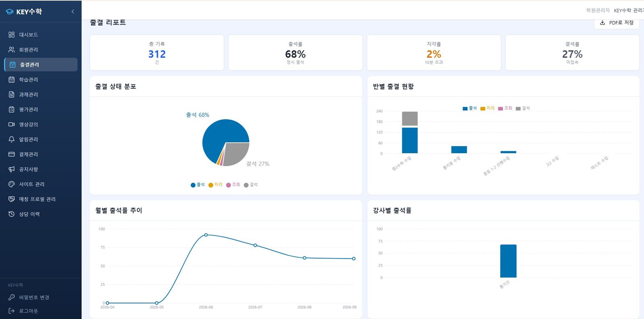
Task: Click the 과제관리 document icon
Action: pyautogui.click(x=12, y=95)
